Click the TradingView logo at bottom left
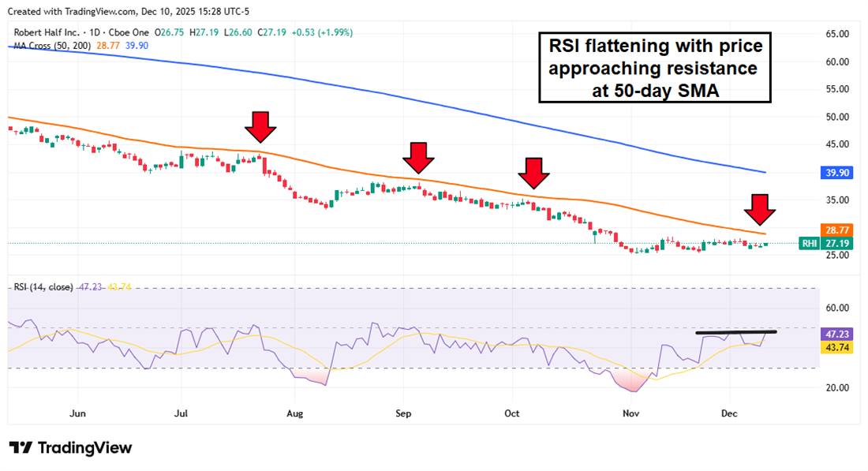Viewport: 868px width, 471px height. point(71,448)
